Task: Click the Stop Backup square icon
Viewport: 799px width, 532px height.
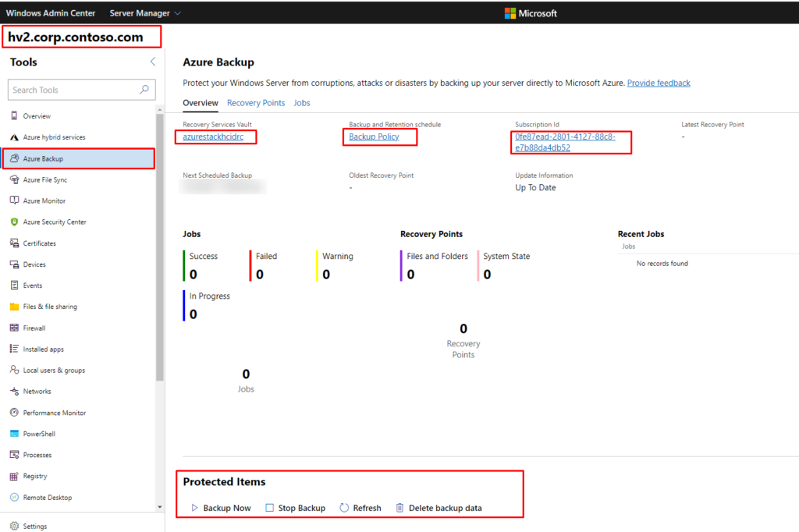Action: (269, 508)
